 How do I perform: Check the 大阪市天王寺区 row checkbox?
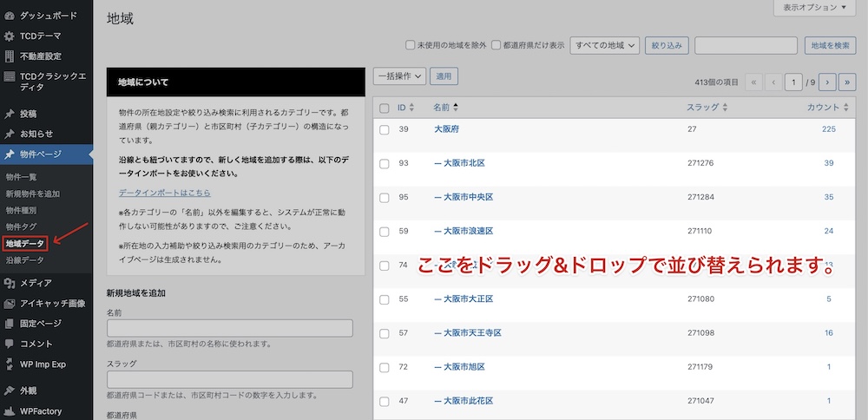tap(385, 334)
